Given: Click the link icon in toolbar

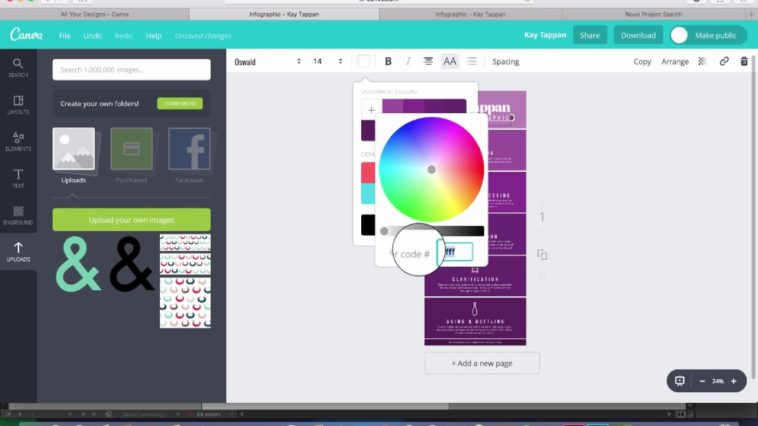Looking at the screenshot, I should click(x=724, y=62).
